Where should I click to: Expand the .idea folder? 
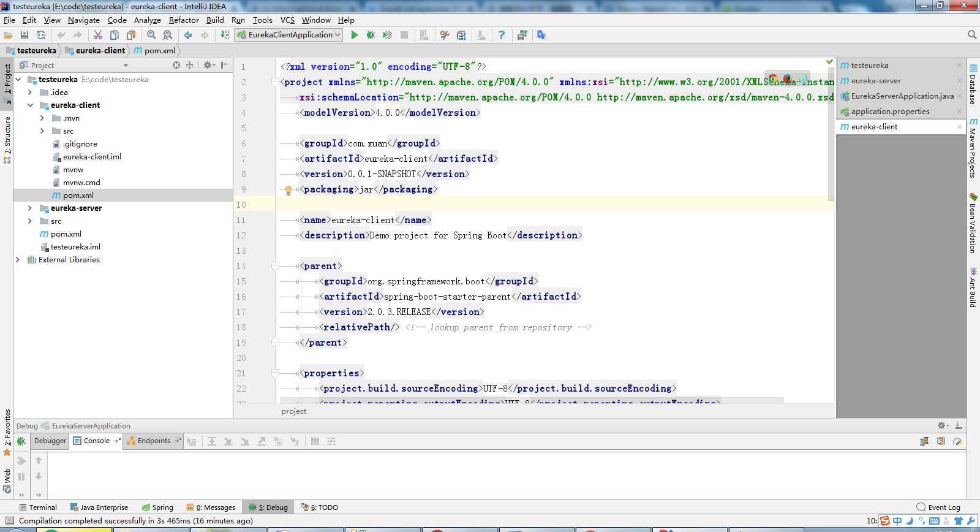(30, 93)
